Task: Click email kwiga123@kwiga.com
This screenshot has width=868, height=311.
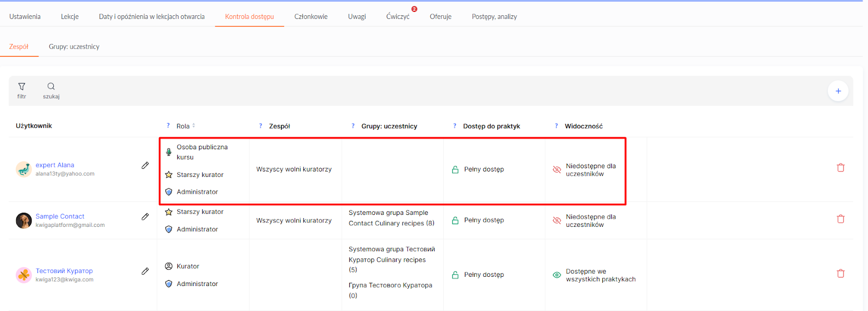Action: 65,280
